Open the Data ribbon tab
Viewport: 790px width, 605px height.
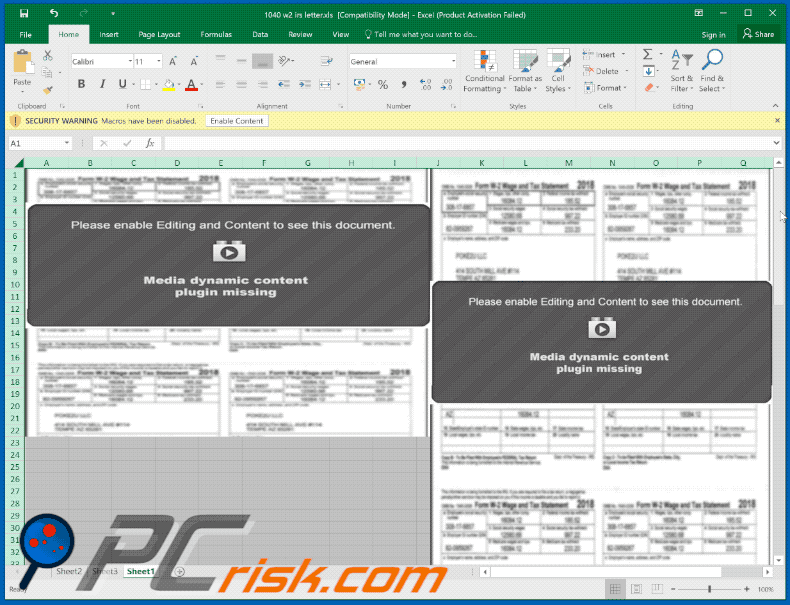pyautogui.click(x=260, y=34)
